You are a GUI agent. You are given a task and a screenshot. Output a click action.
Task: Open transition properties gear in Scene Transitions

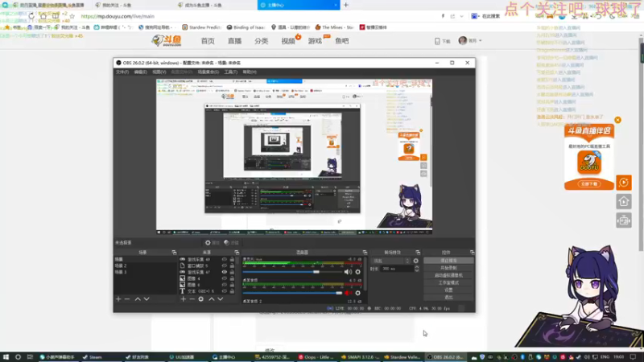(415, 261)
